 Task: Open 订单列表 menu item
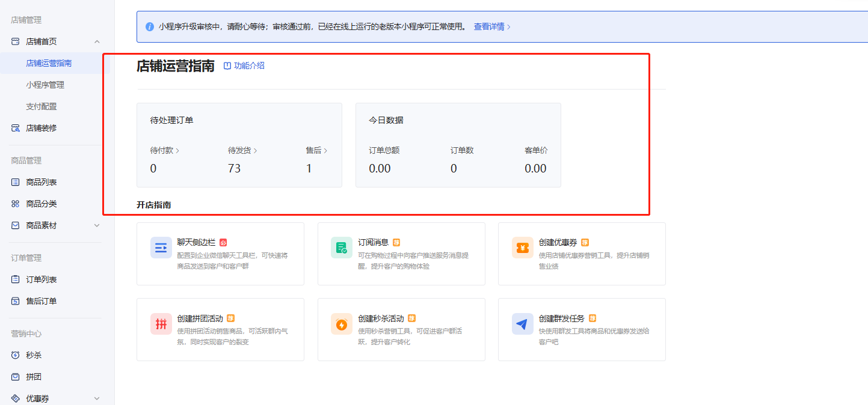(42, 279)
